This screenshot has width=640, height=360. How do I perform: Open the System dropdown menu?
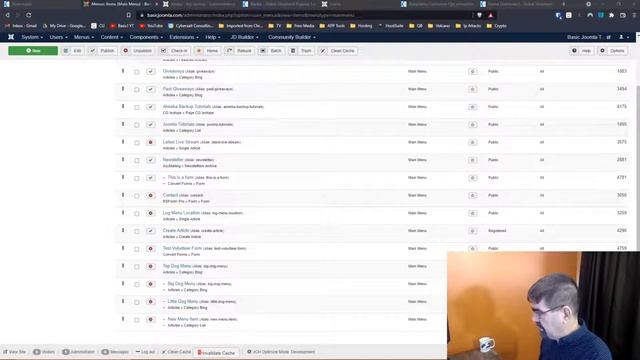tap(32, 37)
